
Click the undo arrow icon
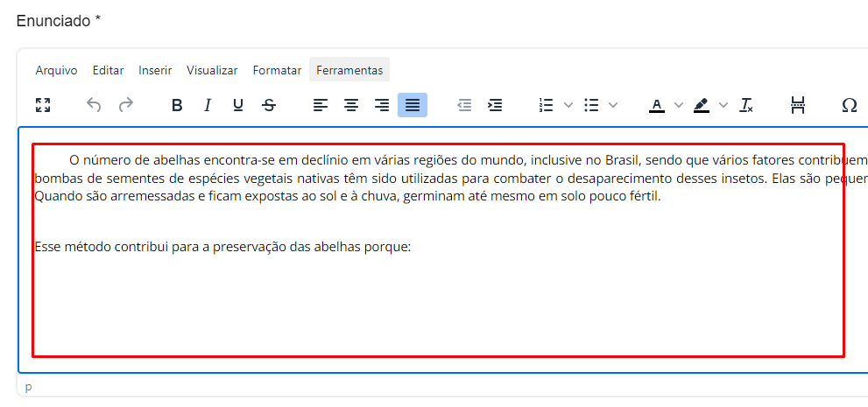[95, 105]
